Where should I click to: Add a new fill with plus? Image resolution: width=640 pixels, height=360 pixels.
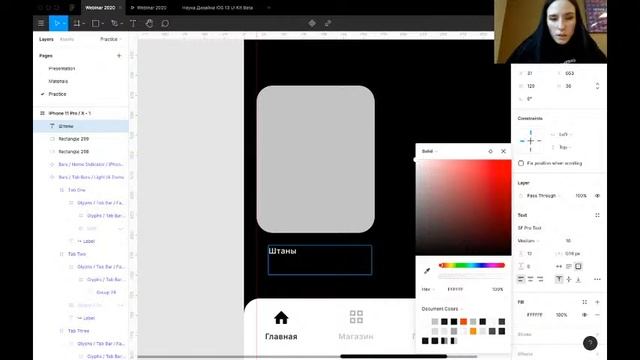coord(597,302)
